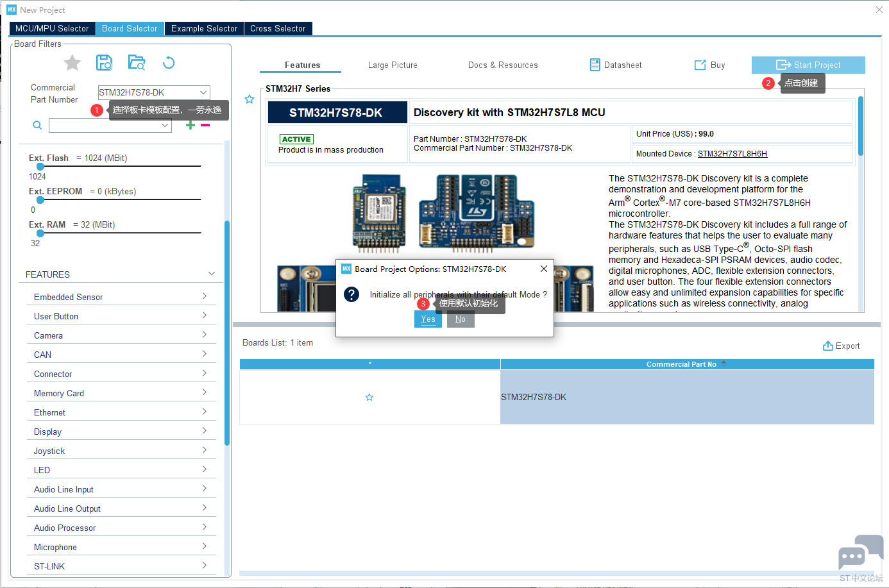Click the load search folder icon
889x588 pixels.
coord(137,62)
